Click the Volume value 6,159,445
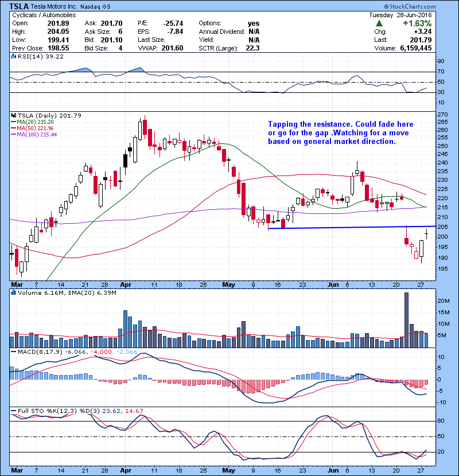459x476 pixels. click(x=416, y=48)
